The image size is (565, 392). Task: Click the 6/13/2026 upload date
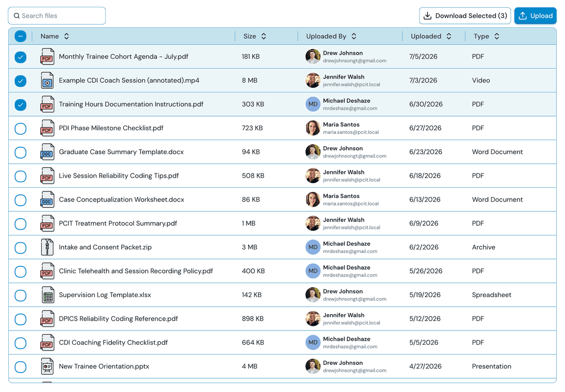(424, 200)
